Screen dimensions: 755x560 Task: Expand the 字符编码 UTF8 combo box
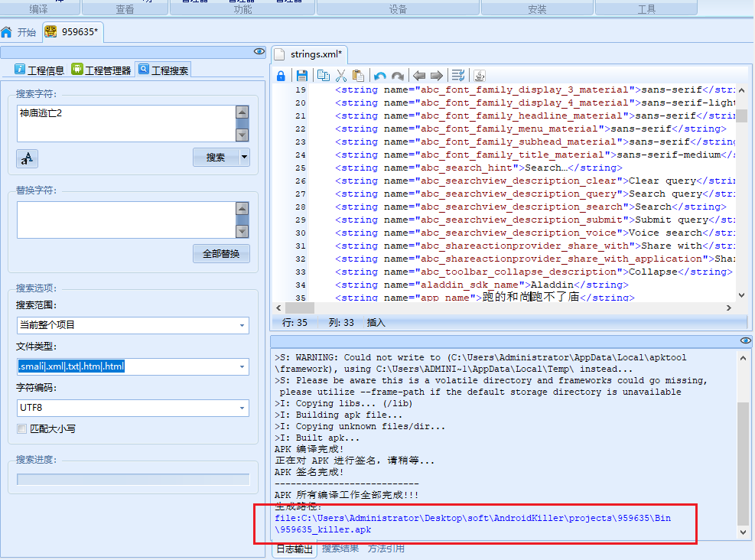pyautogui.click(x=242, y=409)
